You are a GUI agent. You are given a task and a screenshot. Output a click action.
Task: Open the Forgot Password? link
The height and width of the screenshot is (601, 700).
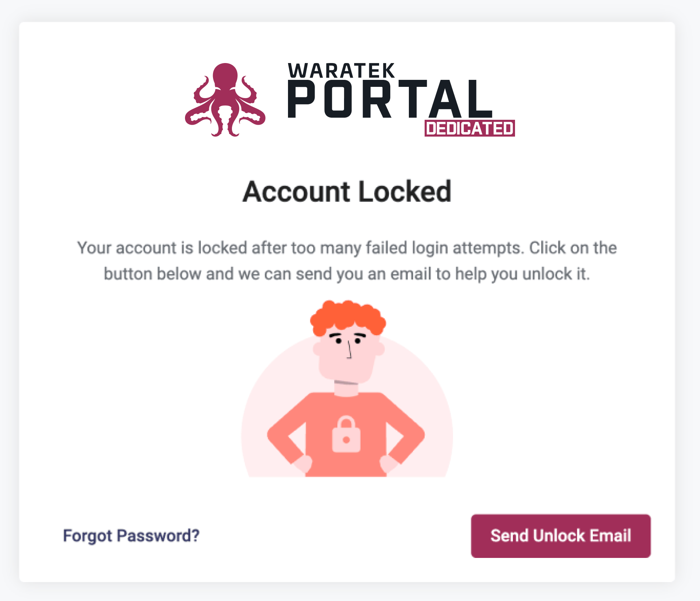[x=131, y=536]
